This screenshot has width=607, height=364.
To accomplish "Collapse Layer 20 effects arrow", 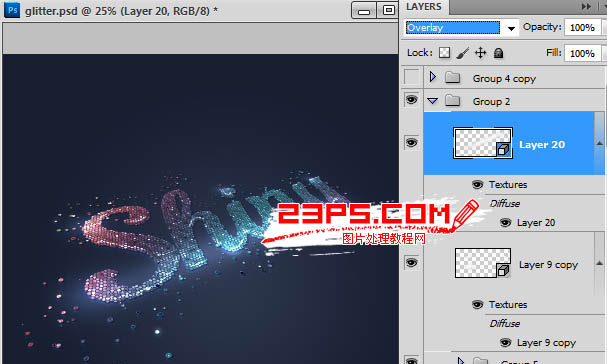I will click(x=599, y=143).
